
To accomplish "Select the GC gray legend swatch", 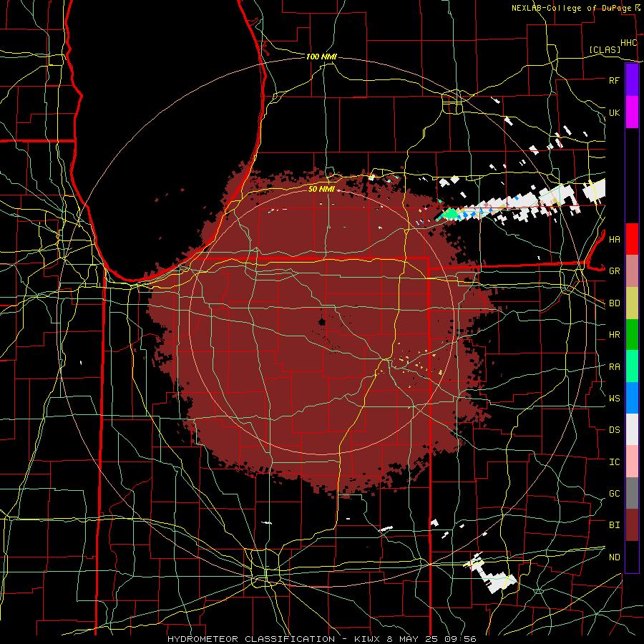I will (x=632, y=493).
